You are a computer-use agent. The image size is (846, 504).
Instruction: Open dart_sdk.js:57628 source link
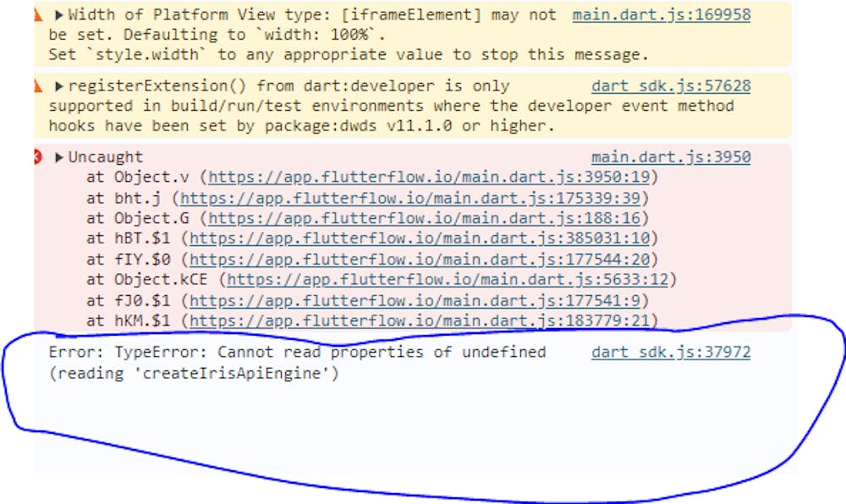point(671,85)
